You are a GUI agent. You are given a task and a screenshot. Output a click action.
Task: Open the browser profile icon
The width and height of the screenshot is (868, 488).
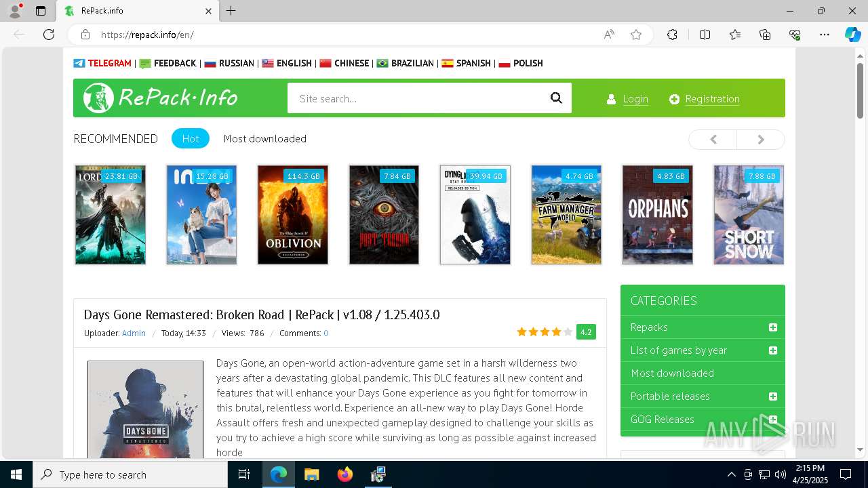click(x=15, y=11)
